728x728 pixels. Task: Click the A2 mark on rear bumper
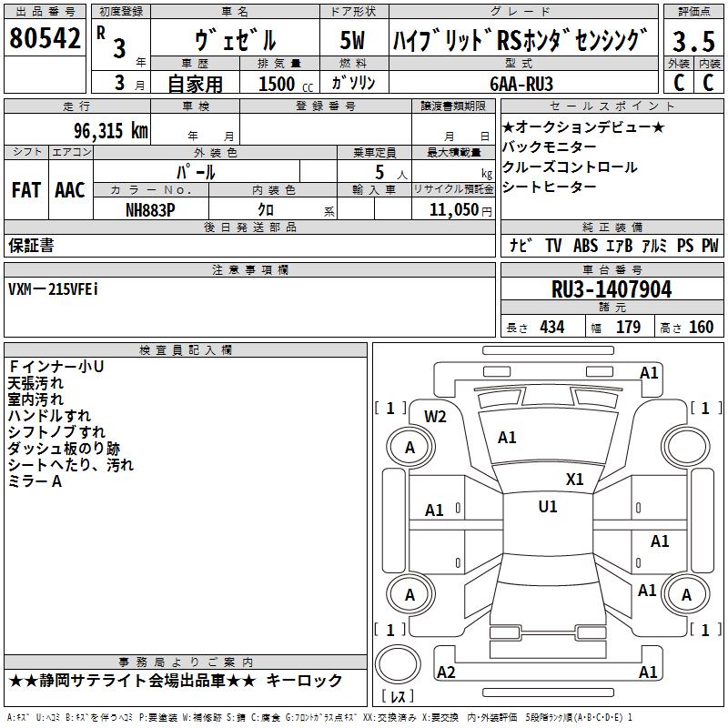coord(446,672)
